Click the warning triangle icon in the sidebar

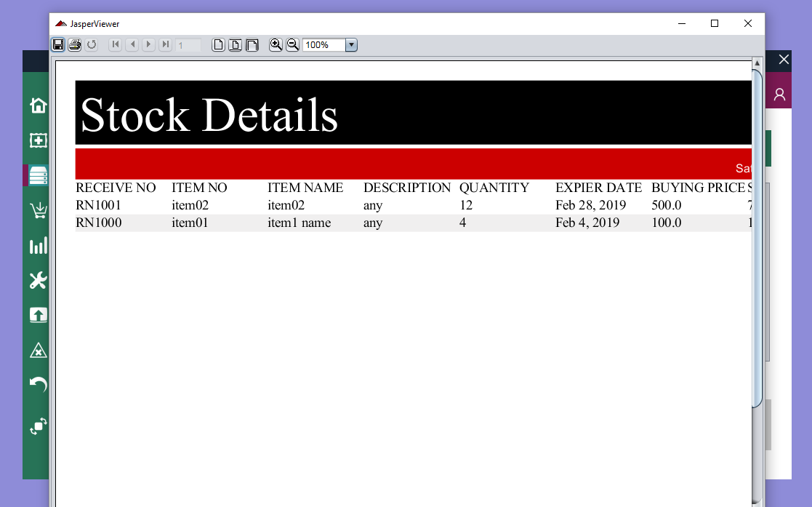tap(37, 350)
